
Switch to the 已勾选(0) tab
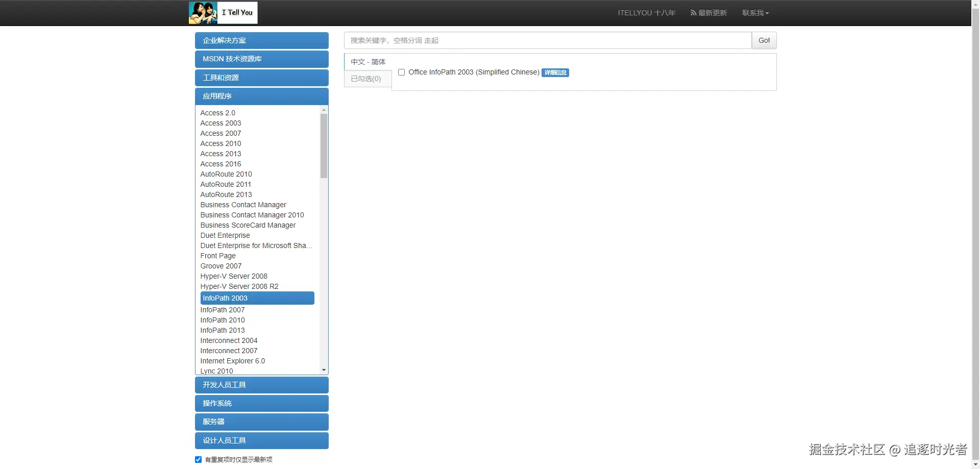click(x=368, y=79)
